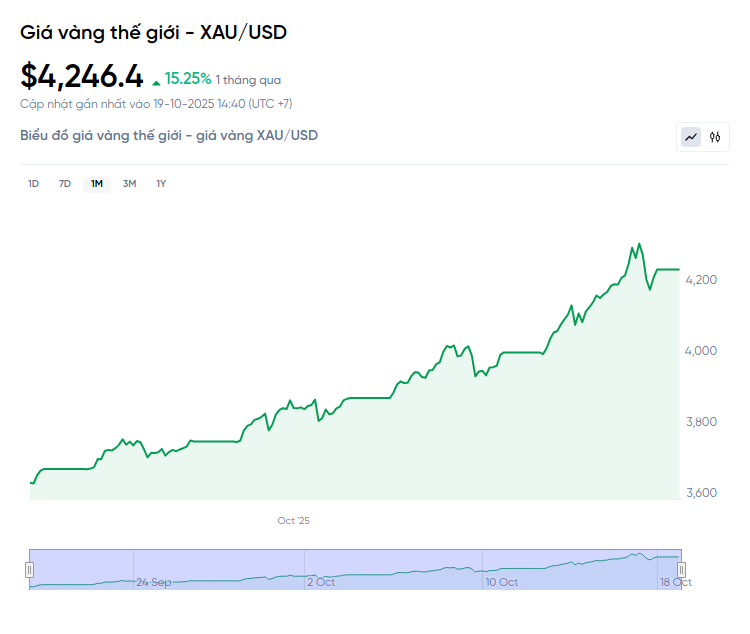Click the 15.25% change percentage

click(188, 78)
